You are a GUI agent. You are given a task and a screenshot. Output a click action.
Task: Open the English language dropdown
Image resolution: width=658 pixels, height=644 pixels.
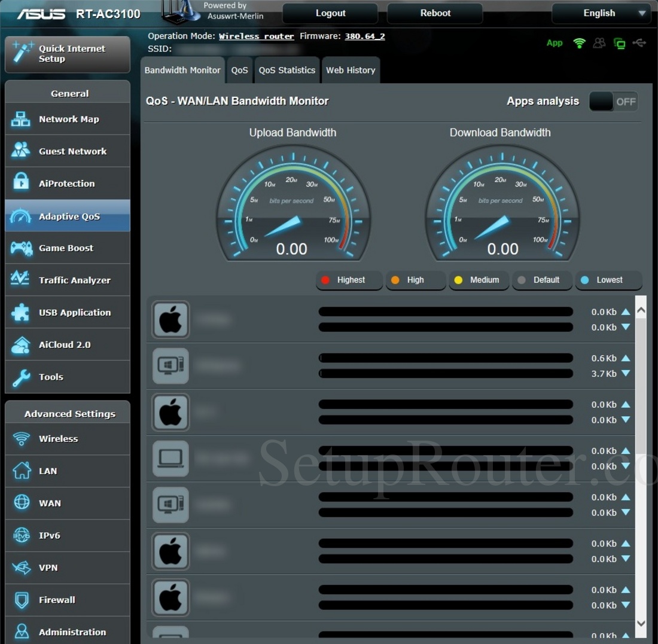601,13
